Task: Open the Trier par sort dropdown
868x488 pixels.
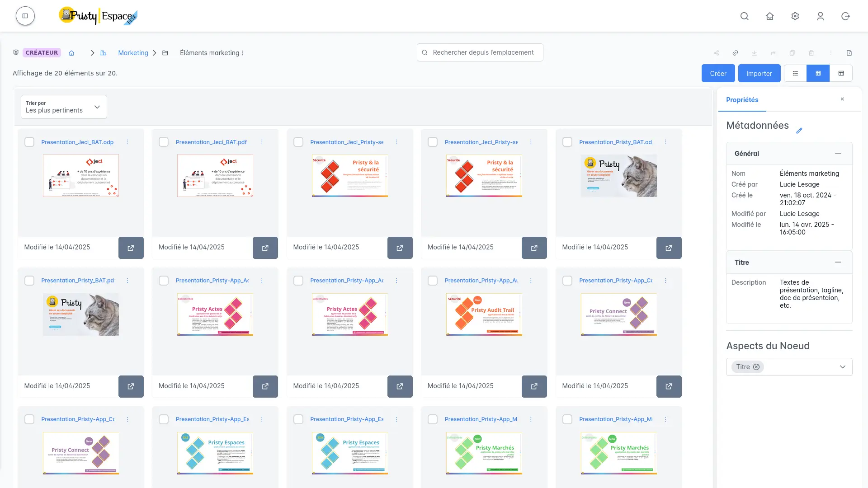Action: [64, 107]
